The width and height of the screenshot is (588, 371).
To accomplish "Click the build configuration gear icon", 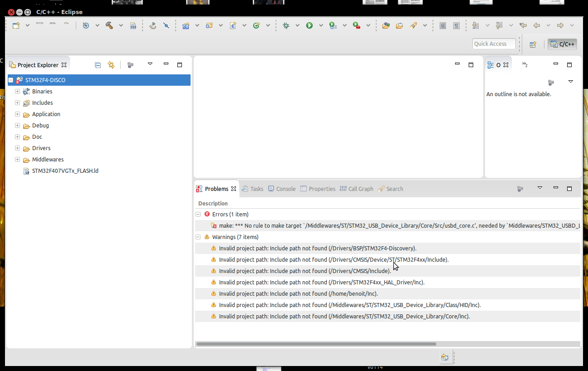I will pyautogui.click(x=86, y=25).
